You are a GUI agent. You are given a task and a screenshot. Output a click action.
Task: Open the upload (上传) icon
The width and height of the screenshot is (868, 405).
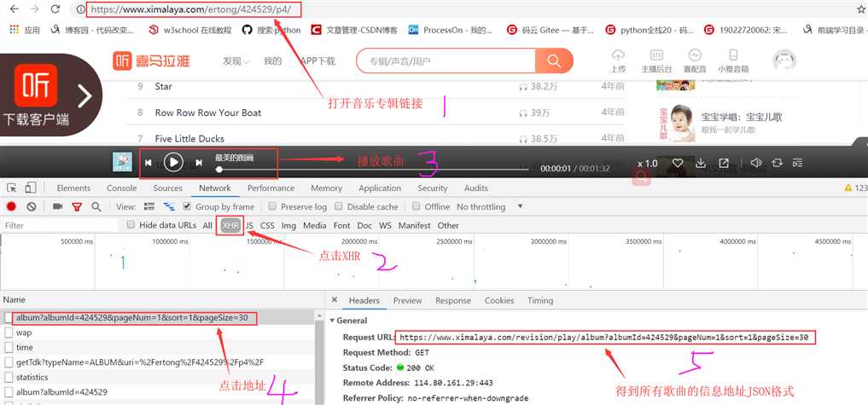coord(618,61)
